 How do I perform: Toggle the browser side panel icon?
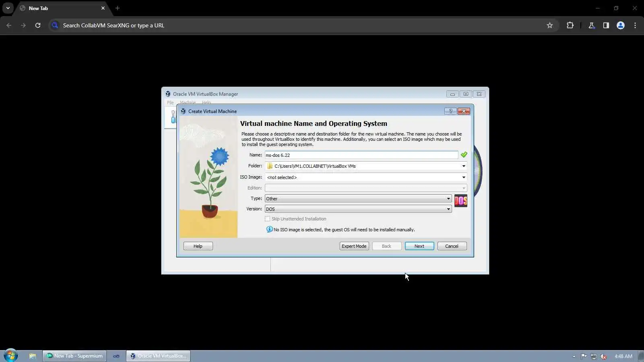pyautogui.click(x=606, y=25)
